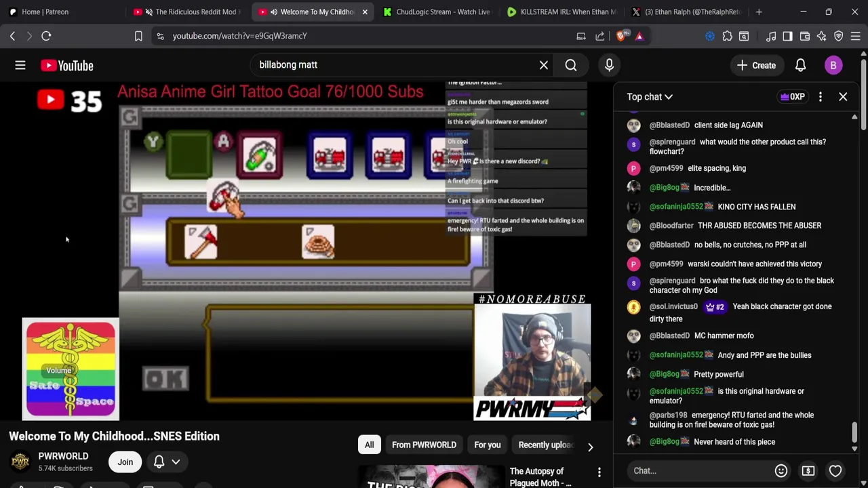The height and width of the screenshot is (488, 868).
Task: Click the live chat scrollbar thumb
Action: point(854,431)
